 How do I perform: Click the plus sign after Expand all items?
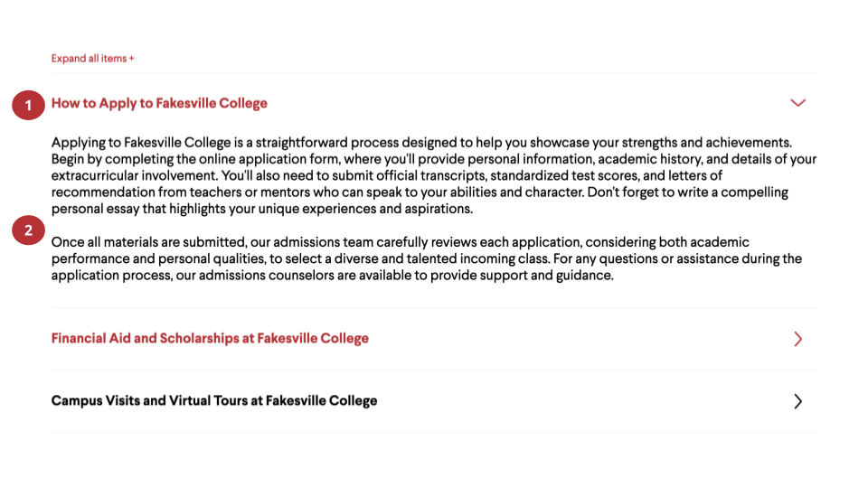pos(131,59)
